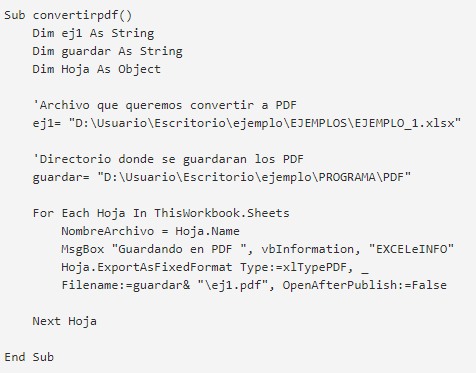The height and width of the screenshot is (373, 476).
Task: Click the Next Hoja line
Action: pos(65,321)
